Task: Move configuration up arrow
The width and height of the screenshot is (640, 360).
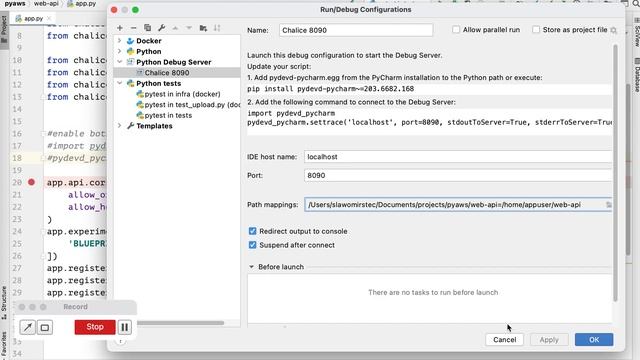Action: point(175,28)
